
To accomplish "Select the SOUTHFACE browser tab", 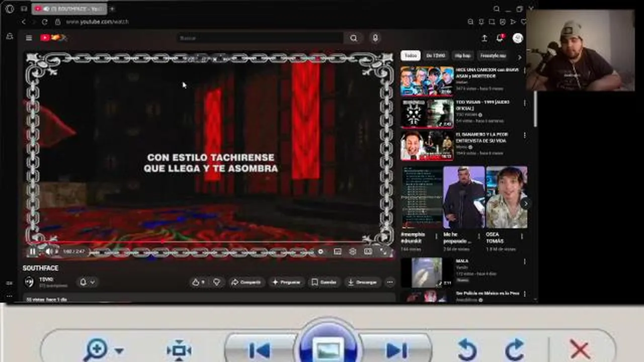I will [x=69, y=9].
